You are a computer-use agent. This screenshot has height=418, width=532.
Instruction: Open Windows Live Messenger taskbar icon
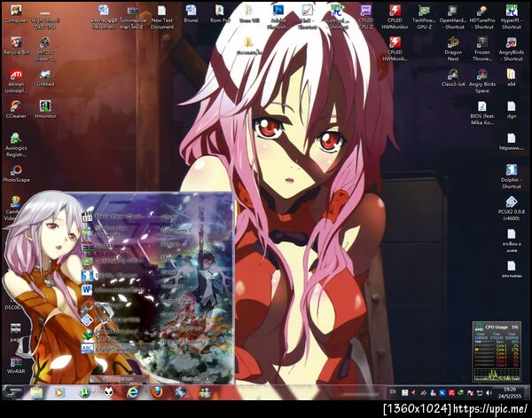point(205,392)
